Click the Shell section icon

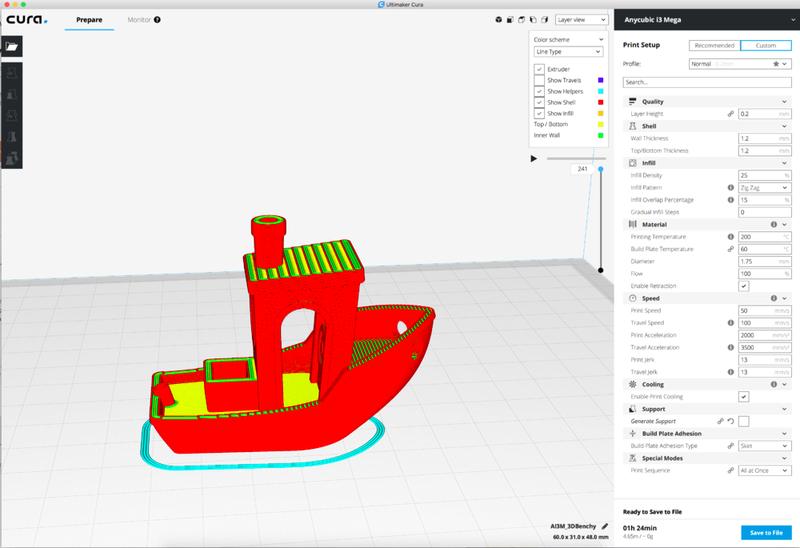point(633,126)
